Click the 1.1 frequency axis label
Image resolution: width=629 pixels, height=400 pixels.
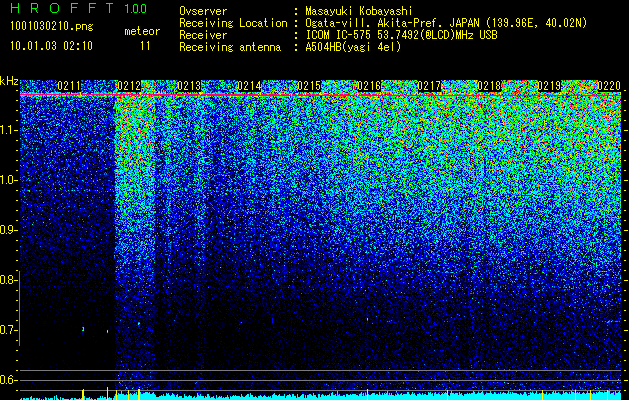click(7, 130)
